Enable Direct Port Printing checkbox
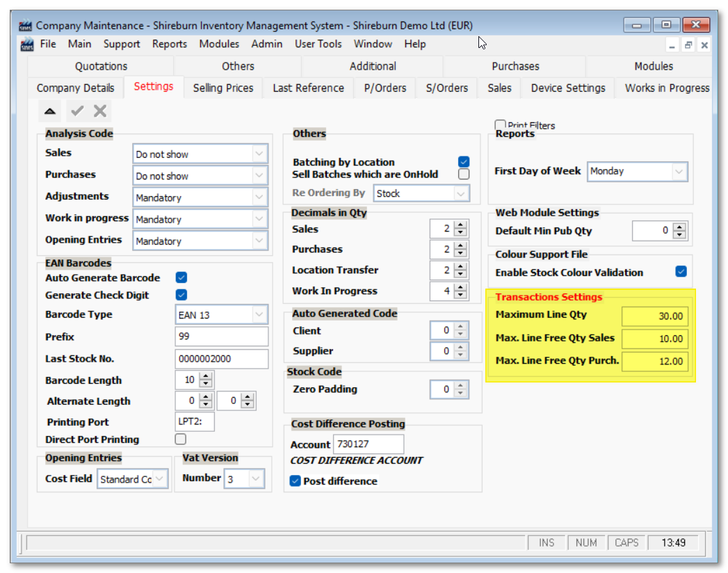Image resolution: width=728 pixels, height=573 pixels. 181,439
